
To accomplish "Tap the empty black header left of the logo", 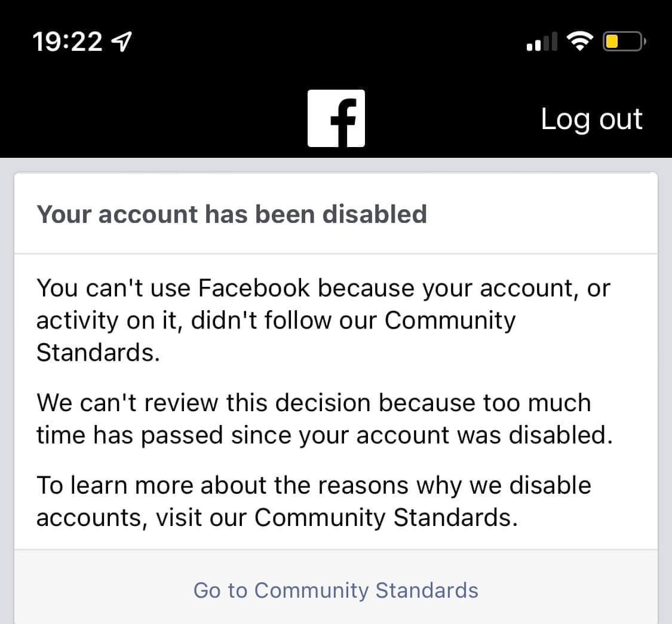I will click(x=149, y=118).
